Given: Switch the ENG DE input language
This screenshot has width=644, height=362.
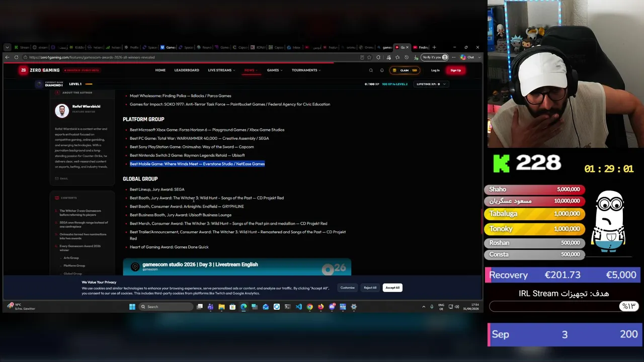Looking at the screenshot, I should tap(441, 307).
